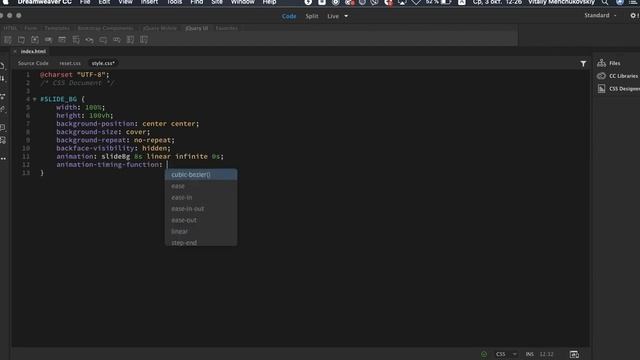Collapse the #SLIDE_BG rule fold triangle
Image resolution: width=640 pixels, height=360 pixels.
[x=34, y=99]
